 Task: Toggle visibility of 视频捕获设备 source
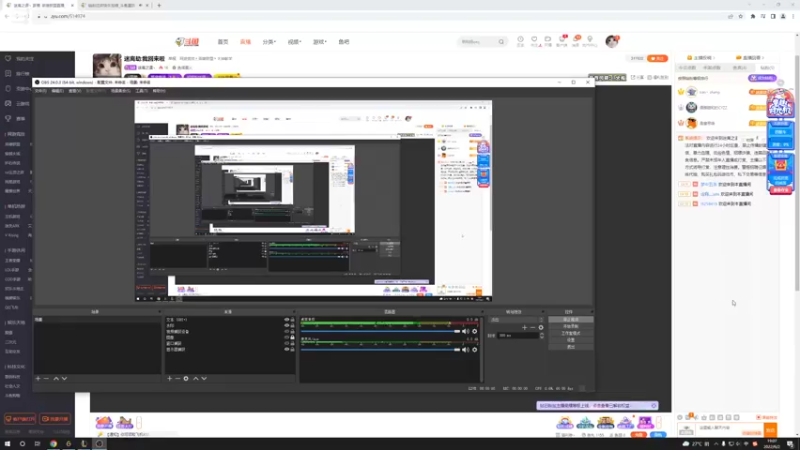click(287, 332)
